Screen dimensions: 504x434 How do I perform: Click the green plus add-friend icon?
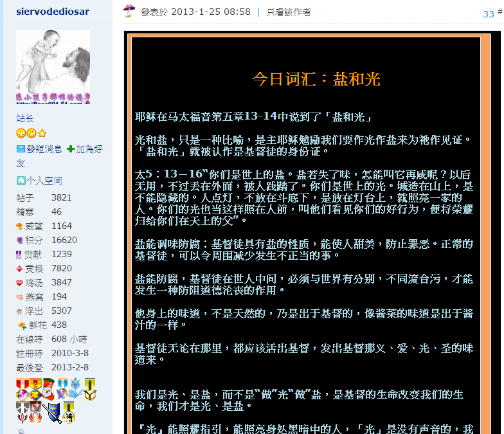pyautogui.click(x=71, y=149)
